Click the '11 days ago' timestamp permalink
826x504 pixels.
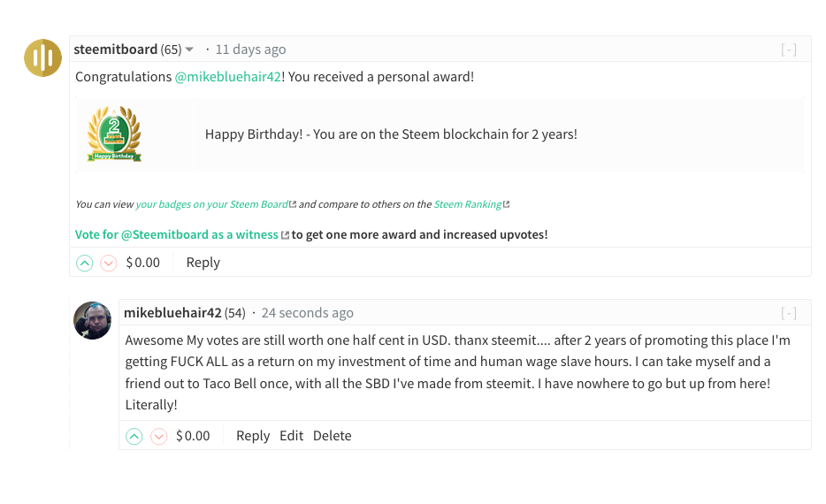250,50
